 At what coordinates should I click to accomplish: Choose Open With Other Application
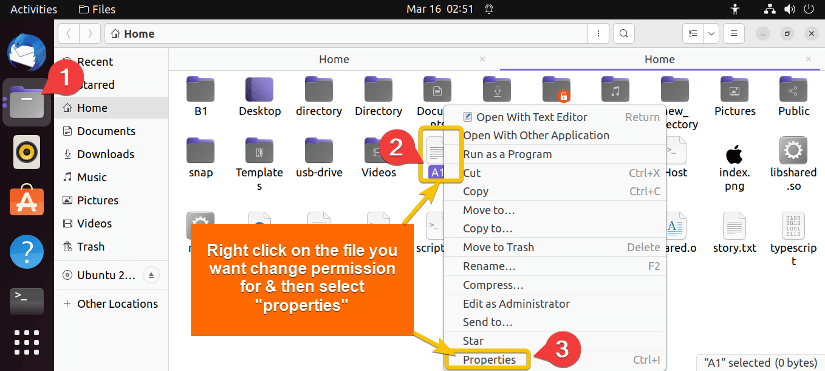(x=555, y=135)
